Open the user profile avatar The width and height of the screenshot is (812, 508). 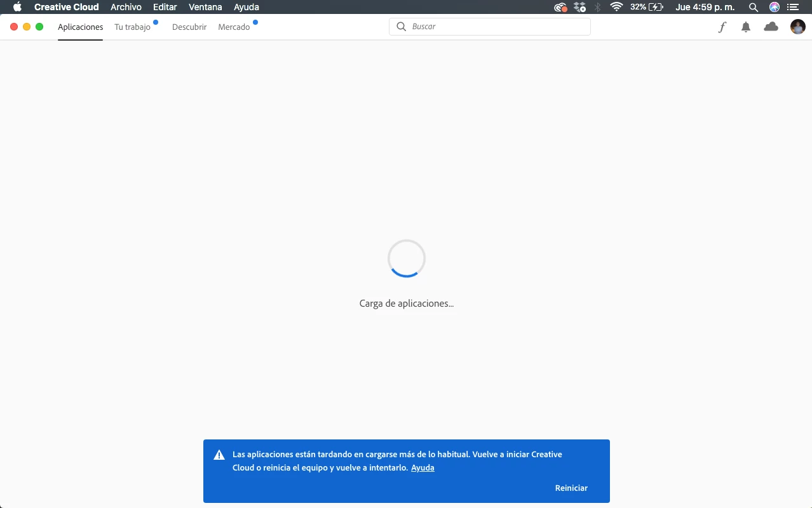797,27
